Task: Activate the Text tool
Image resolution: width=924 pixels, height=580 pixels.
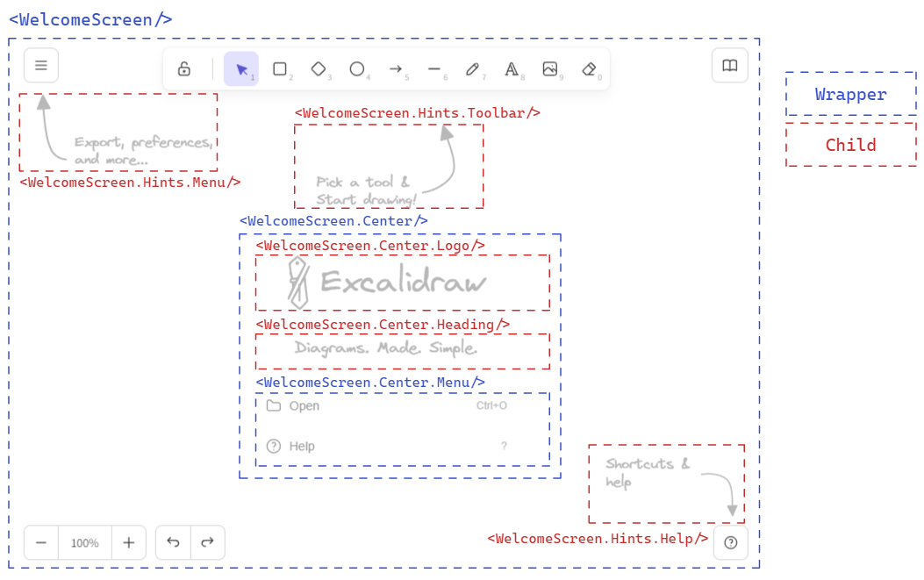Action: 512,68
